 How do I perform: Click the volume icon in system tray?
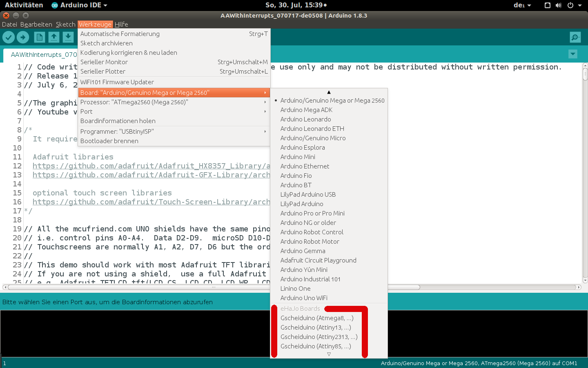pyautogui.click(x=559, y=5)
